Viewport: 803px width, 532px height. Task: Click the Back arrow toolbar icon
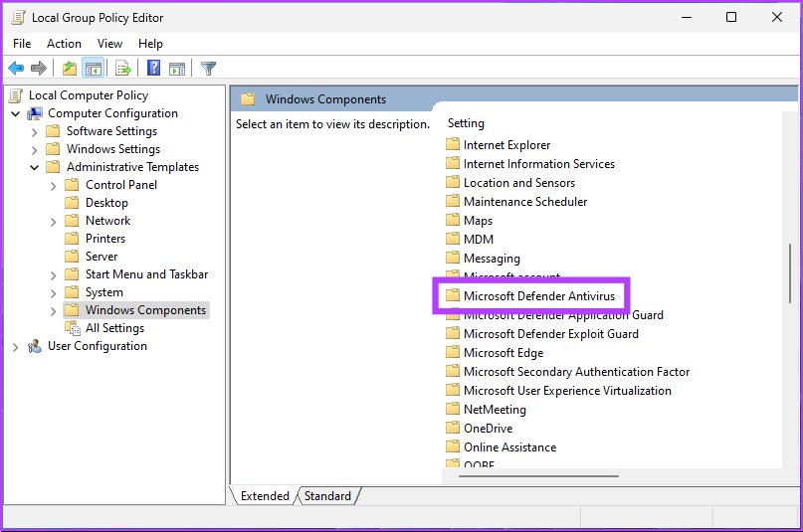(16, 69)
